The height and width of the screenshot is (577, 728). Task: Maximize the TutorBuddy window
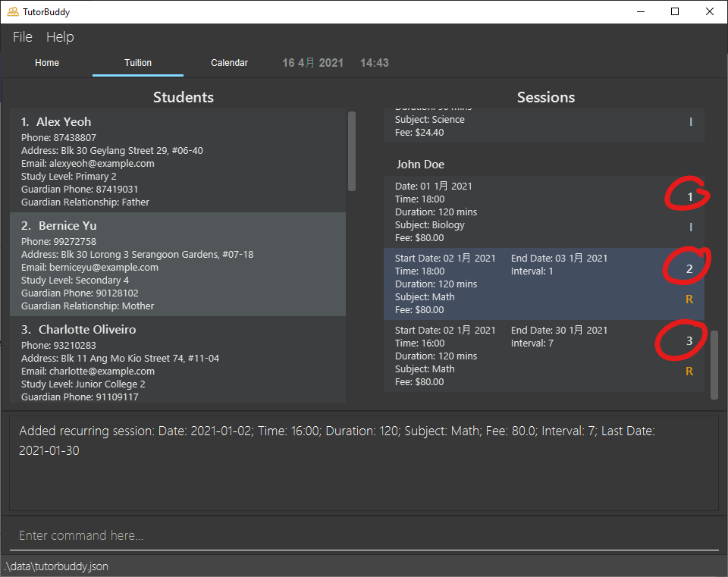click(x=675, y=11)
